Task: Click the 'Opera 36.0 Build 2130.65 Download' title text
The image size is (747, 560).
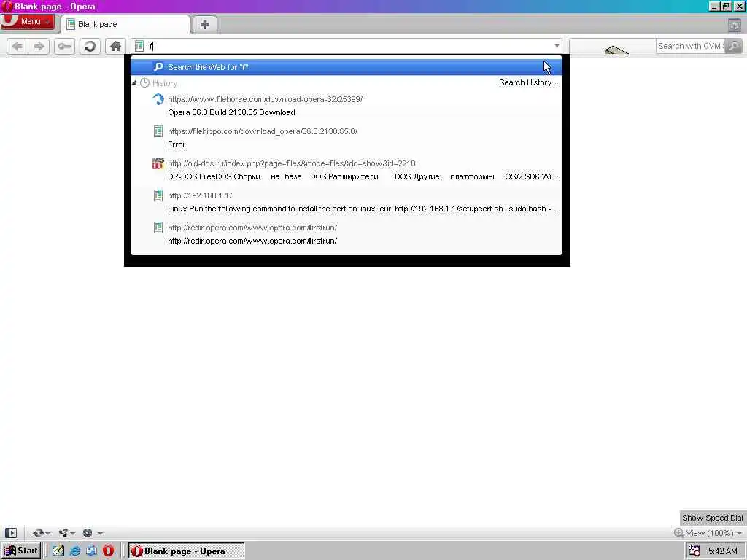Action: [x=231, y=112]
